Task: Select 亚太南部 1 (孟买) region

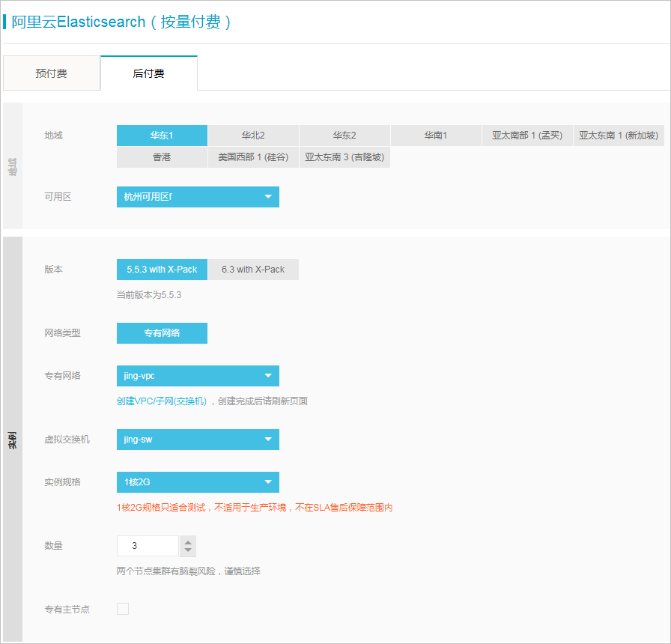Action: [x=527, y=136]
